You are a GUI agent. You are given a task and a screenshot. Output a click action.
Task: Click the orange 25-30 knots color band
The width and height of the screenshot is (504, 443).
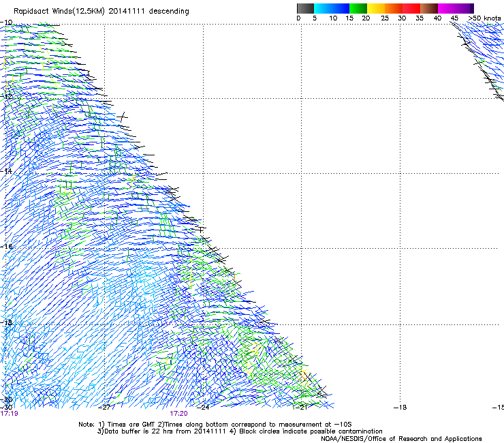(x=394, y=8)
